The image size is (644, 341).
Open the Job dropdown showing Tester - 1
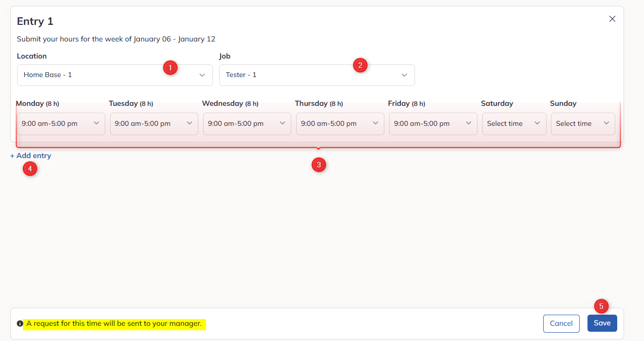pos(317,75)
